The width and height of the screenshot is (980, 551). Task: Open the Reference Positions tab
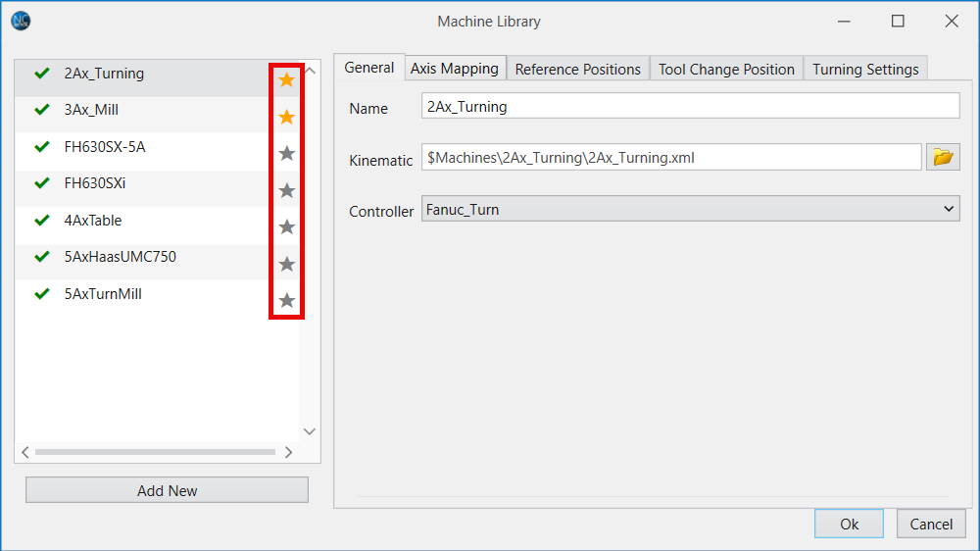tap(577, 69)
